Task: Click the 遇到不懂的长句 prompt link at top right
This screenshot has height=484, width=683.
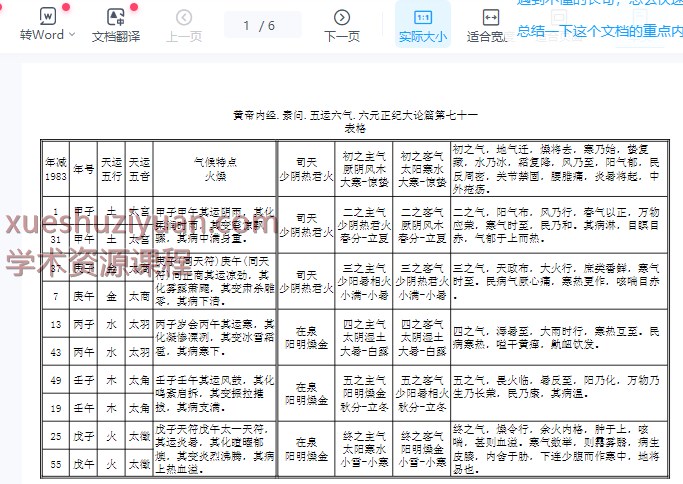Action: pyautogui.click(x=599, y=4)
